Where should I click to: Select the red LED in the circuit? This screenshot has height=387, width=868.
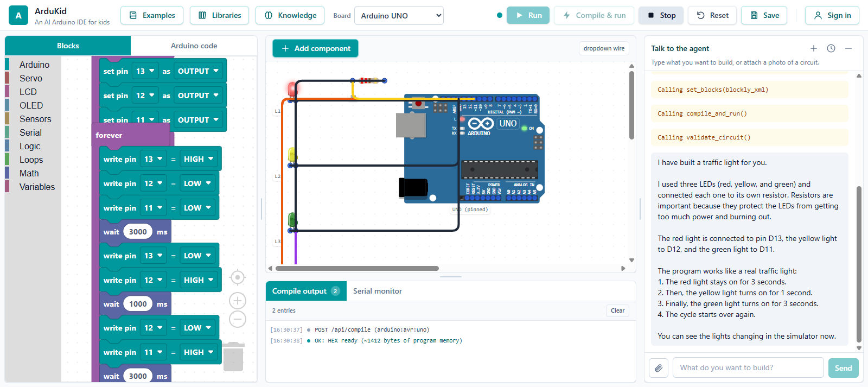(292, 90)
